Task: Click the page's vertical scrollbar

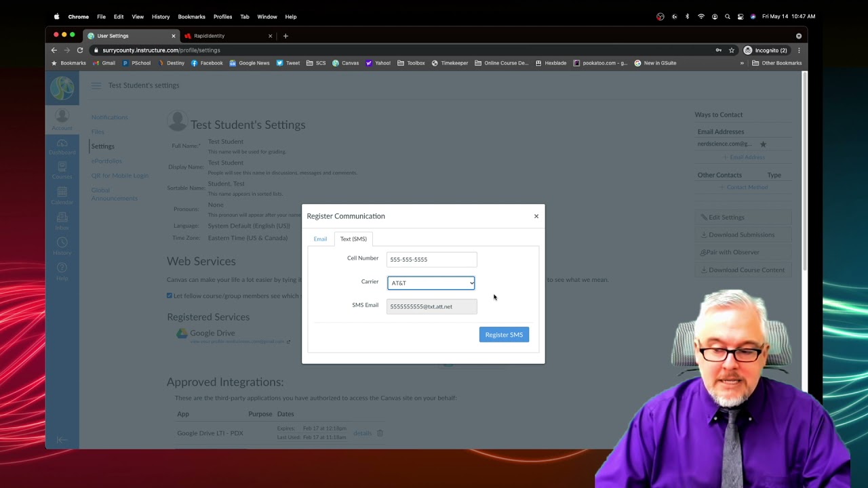Action: tap(805, 169)
